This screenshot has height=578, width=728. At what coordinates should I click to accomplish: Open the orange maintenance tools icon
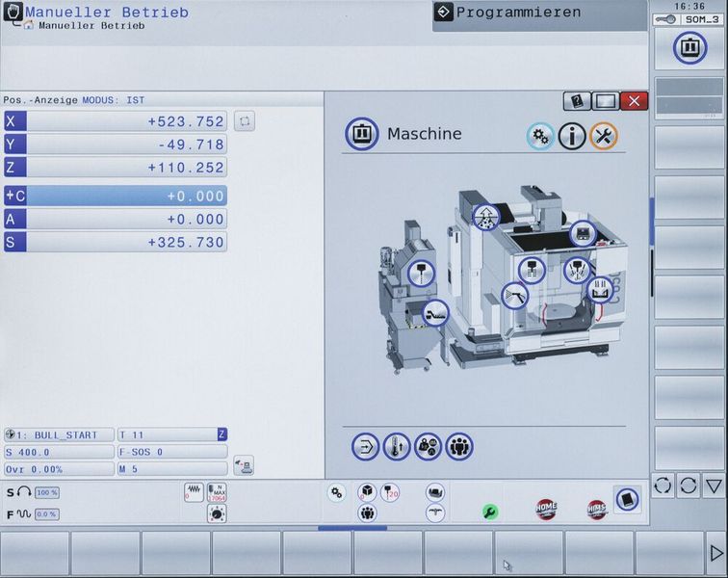[604, 136]
